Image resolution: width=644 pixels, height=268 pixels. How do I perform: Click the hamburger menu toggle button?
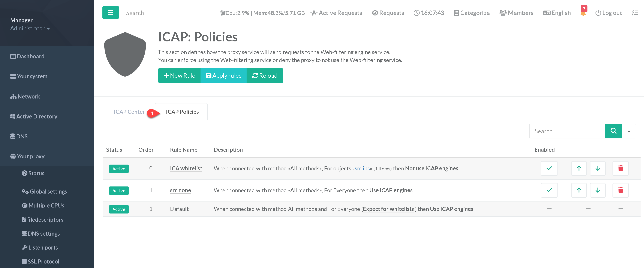pyautogui.click(x=111, y=12)
